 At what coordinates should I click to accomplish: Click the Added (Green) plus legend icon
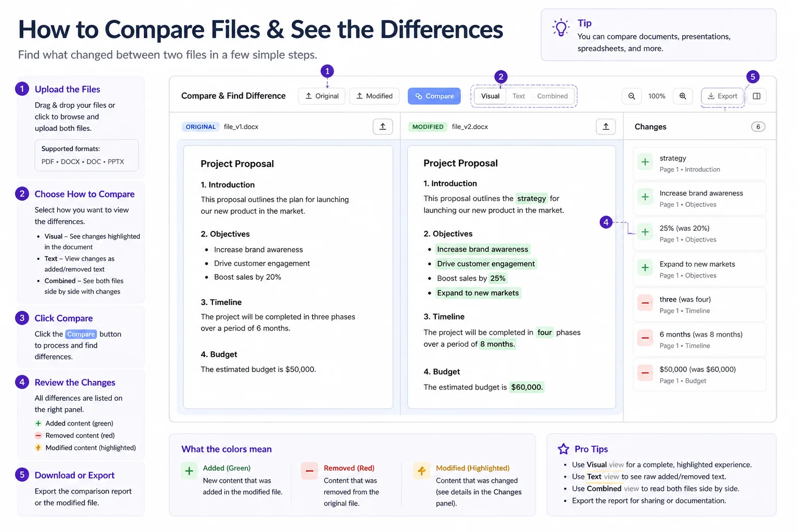[189, 471]
